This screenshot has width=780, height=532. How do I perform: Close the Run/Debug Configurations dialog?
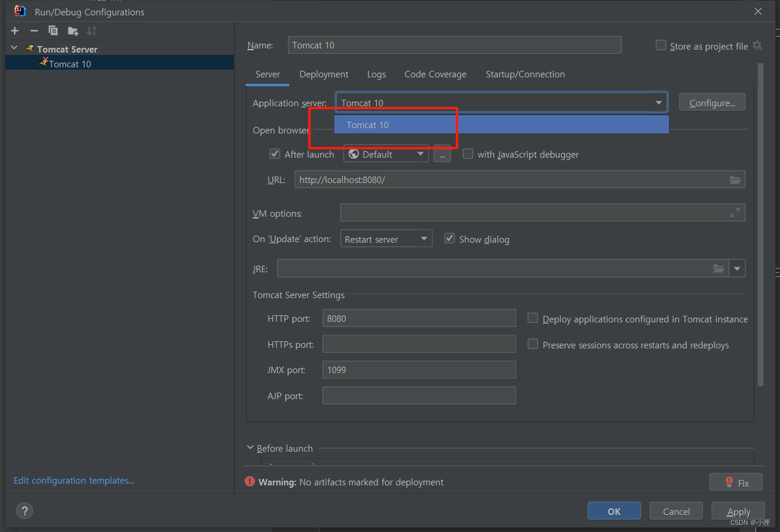[x=758, y=11]
